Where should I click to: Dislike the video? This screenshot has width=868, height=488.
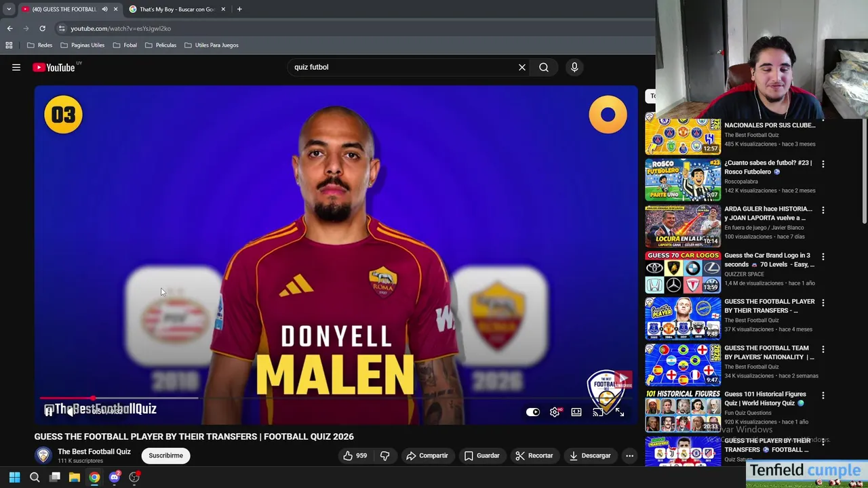(x=384, y=455)
